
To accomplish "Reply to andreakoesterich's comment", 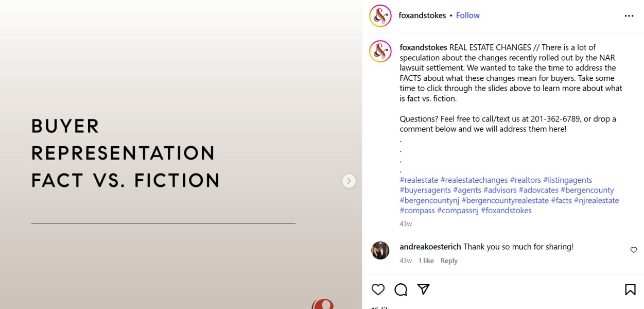I will [x=449, y=261].
